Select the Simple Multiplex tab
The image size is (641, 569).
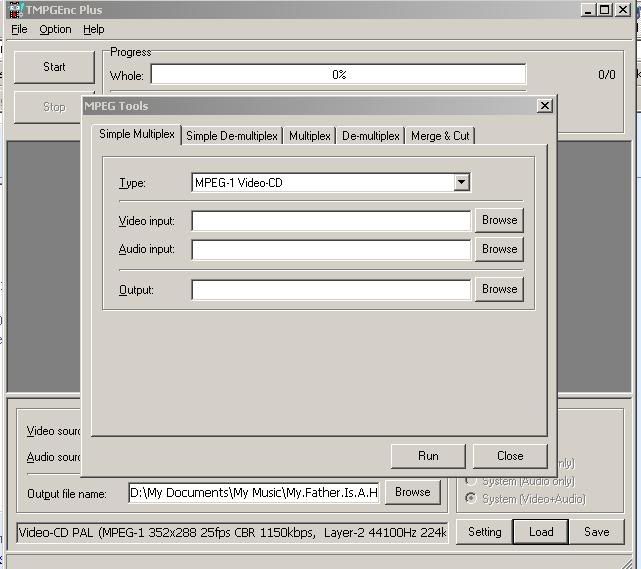137,134
